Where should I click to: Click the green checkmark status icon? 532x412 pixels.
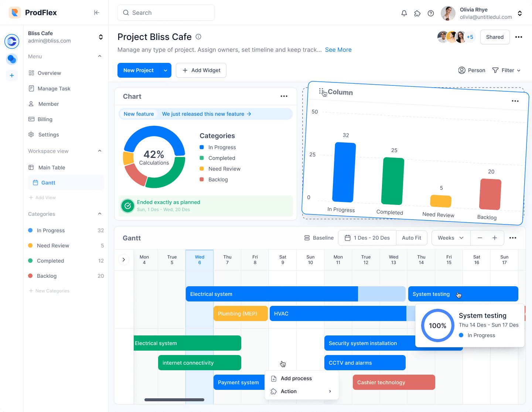tap(128, 206)
